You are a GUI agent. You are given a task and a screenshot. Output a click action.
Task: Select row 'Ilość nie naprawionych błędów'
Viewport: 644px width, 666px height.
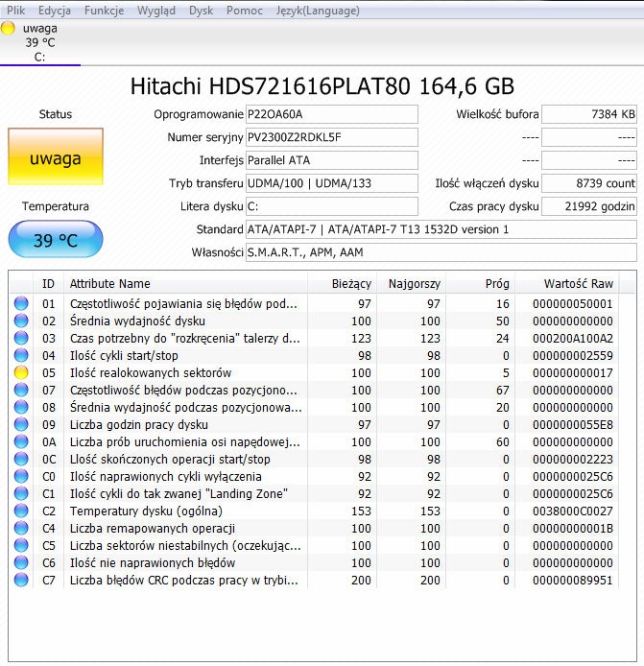coord(315,562)
